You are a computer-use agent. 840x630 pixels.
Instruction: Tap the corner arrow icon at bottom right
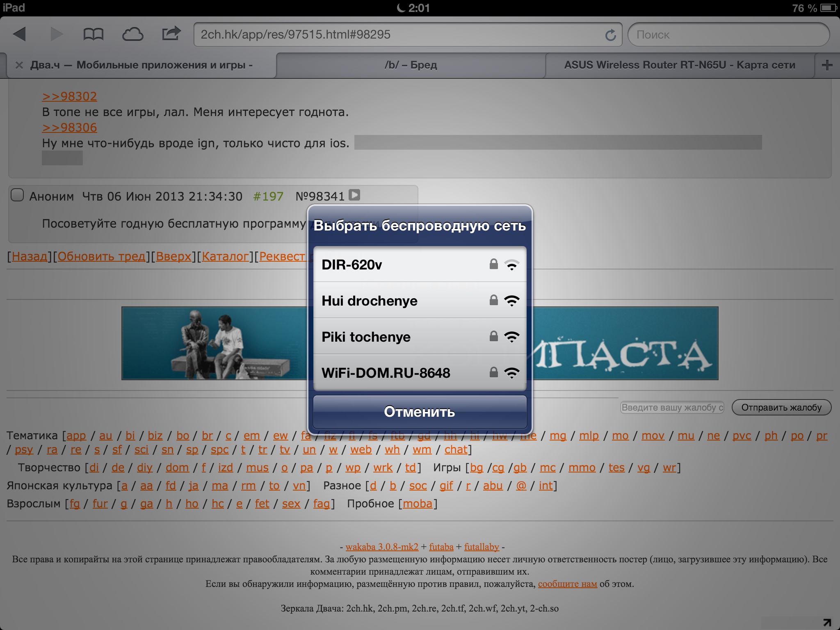click(827, 623)
